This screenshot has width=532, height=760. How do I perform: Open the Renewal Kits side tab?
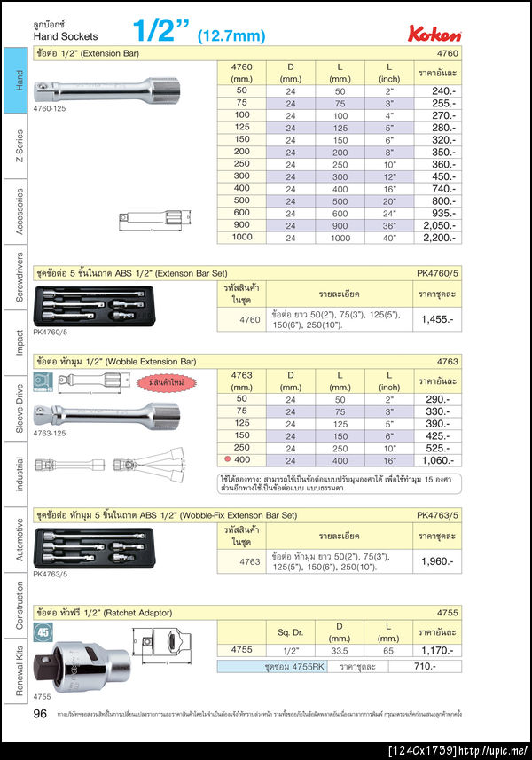click(x=16, y=670)
